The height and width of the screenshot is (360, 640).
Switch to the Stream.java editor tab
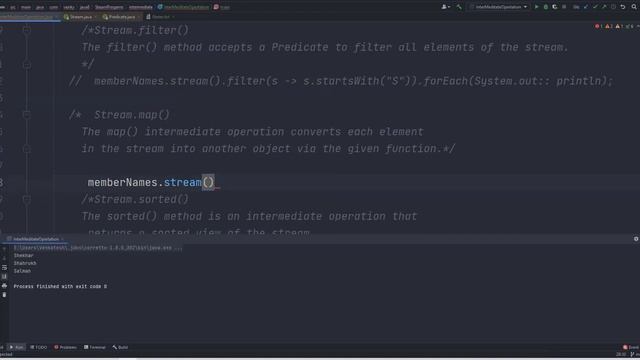(79, 17)
